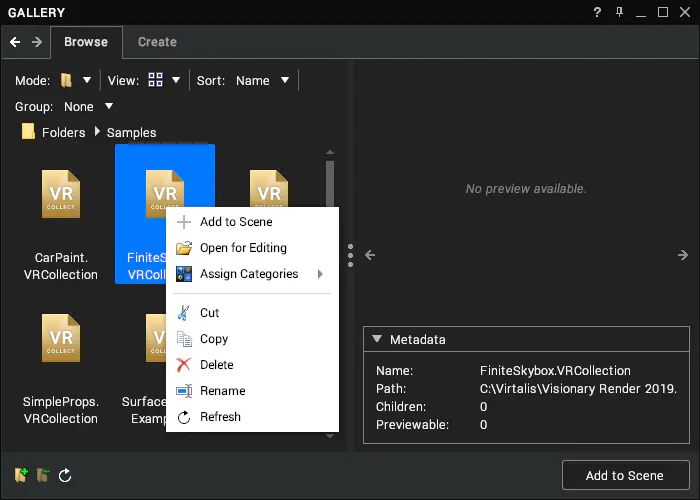The image size is (700, 500).
Task: Click the refresh icon in the bottom bar
Action: point(65,475)
